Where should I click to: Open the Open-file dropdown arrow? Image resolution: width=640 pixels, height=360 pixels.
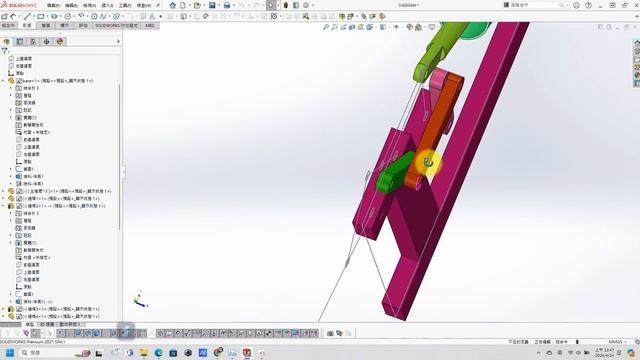point(203,5)
